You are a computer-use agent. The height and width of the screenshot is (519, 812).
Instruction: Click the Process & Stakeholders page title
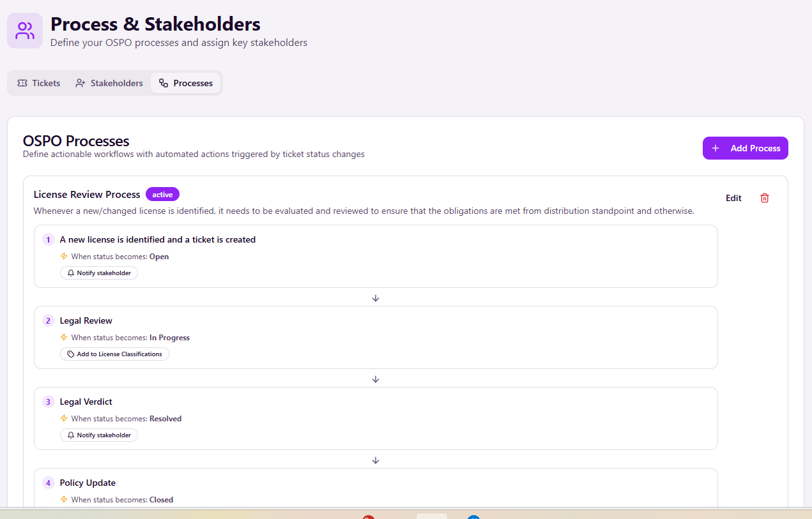coord(155,24)
